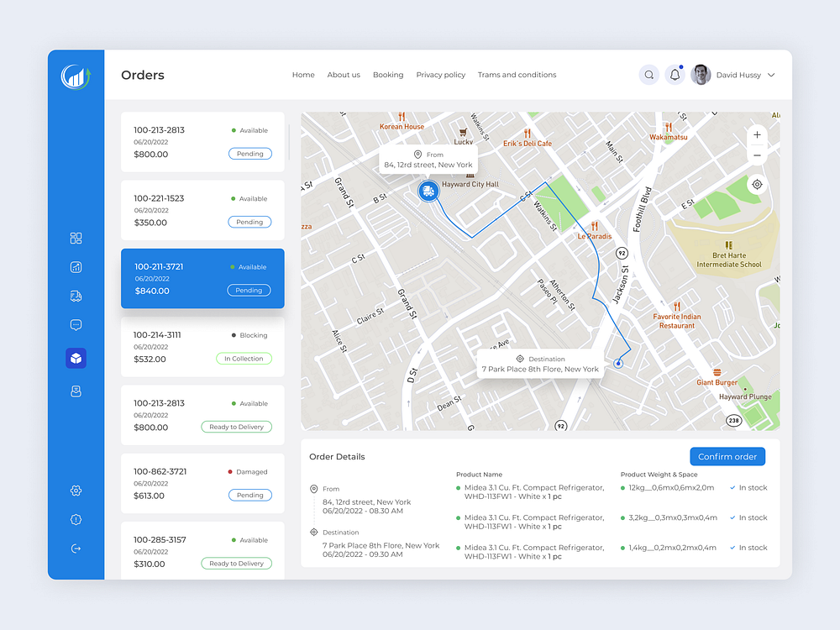The height and width of the screenshot is (630, 840).
Task: Open the customers icon below the package icon
Action: [x=76, y=391]
